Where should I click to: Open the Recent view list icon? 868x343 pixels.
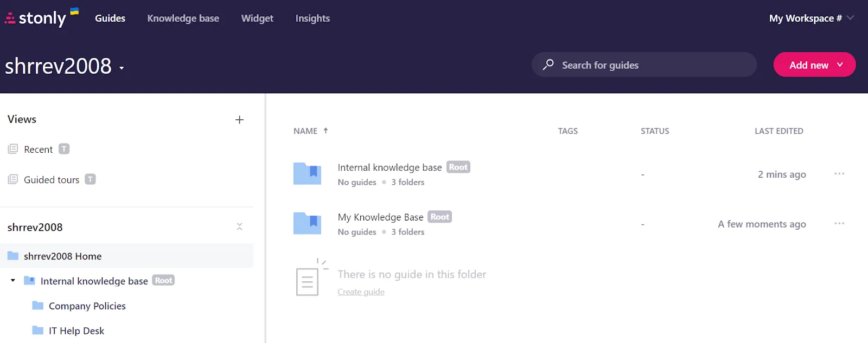[x=13, y=149]
